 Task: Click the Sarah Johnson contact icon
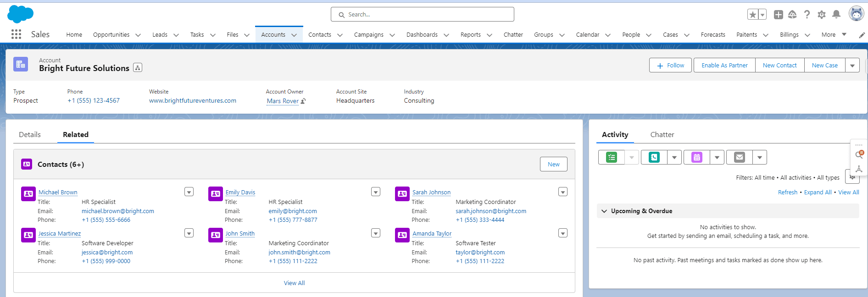coord(402,194)
